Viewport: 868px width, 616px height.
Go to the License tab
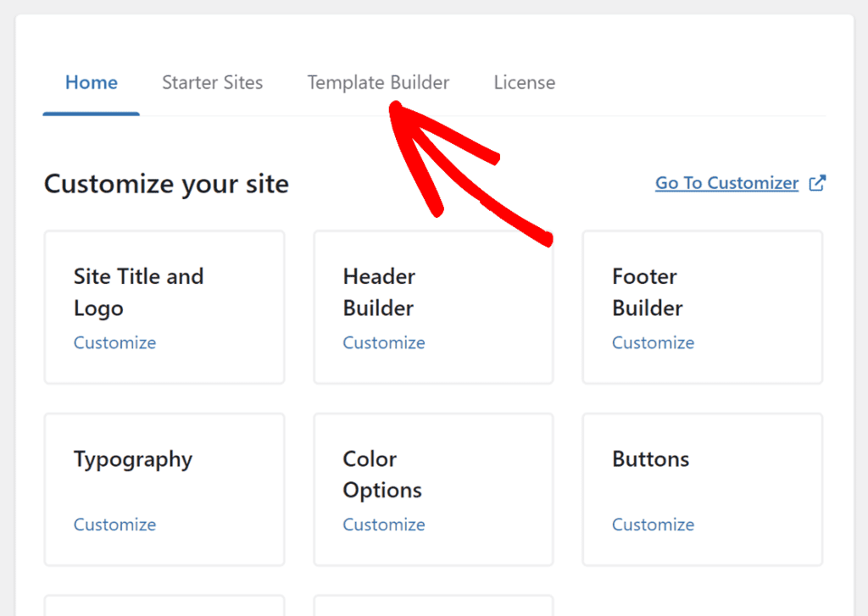pyautogui.click(x=525, y=83)
